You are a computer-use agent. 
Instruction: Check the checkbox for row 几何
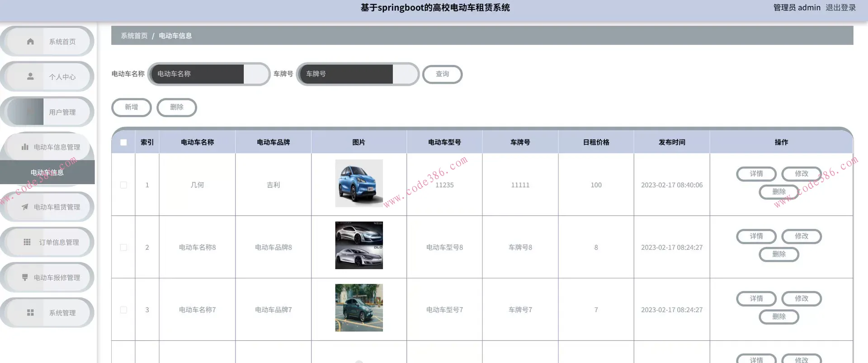[123, 185]
